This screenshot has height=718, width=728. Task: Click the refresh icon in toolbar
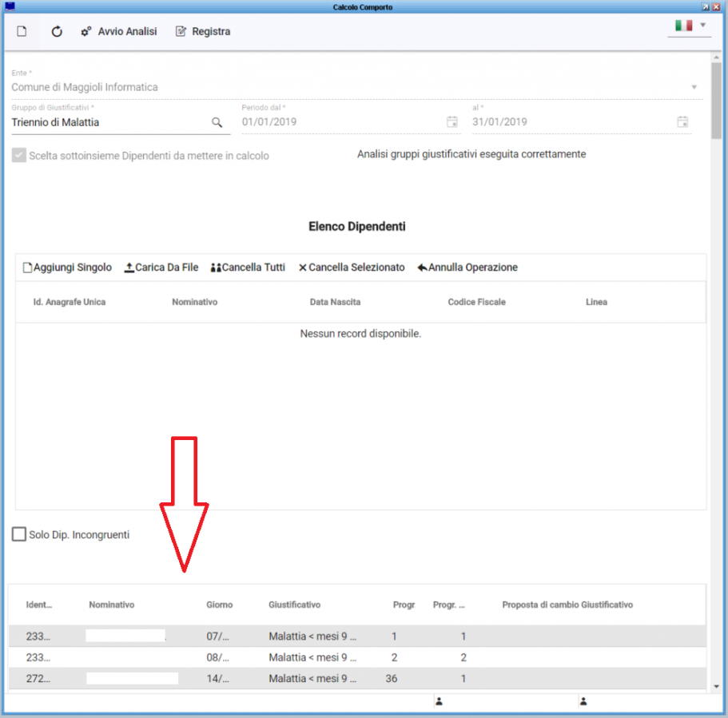[x=57, y=31]
